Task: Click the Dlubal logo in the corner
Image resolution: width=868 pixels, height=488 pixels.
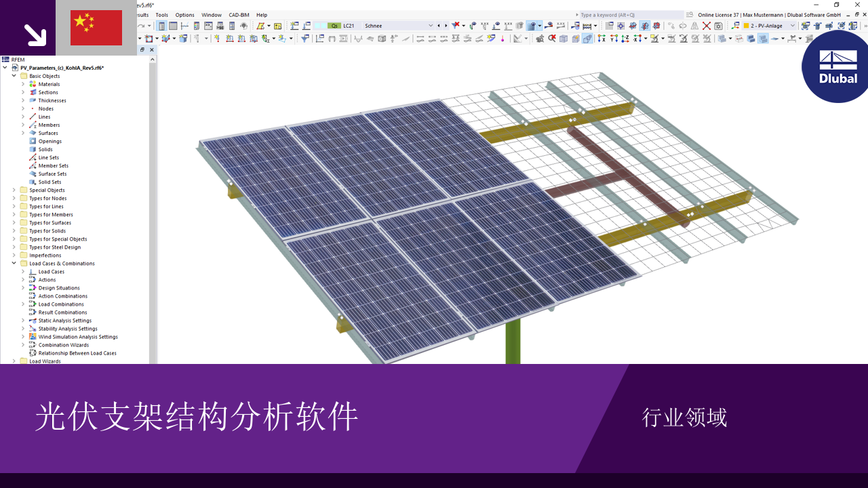Action: coord(835,68)
